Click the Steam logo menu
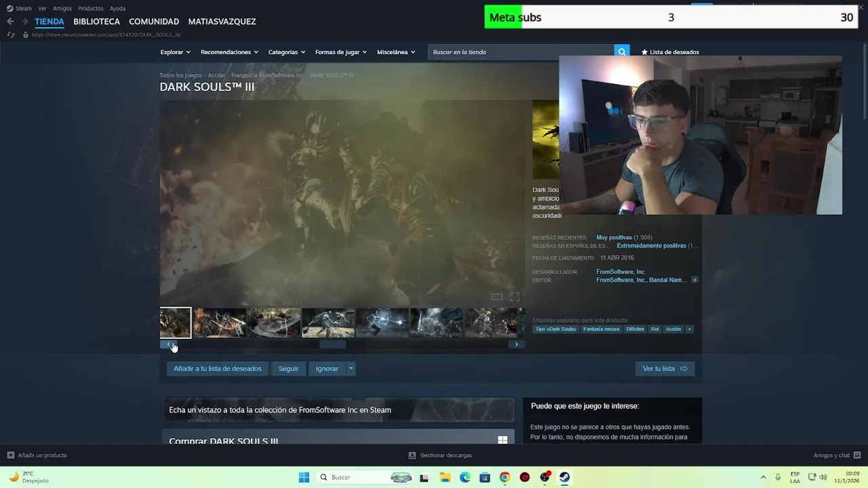The height and width of the screenshot is (488, 868). coord(9,8)
